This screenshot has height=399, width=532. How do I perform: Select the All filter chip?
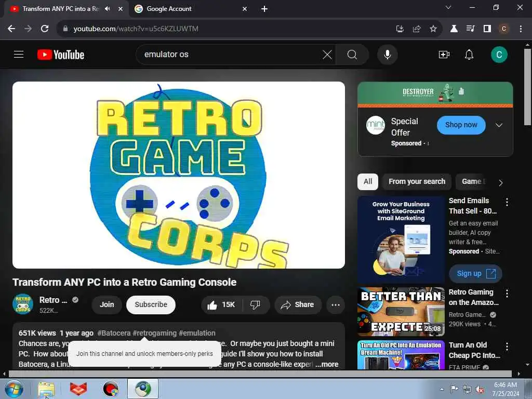(x=368, y=181)
